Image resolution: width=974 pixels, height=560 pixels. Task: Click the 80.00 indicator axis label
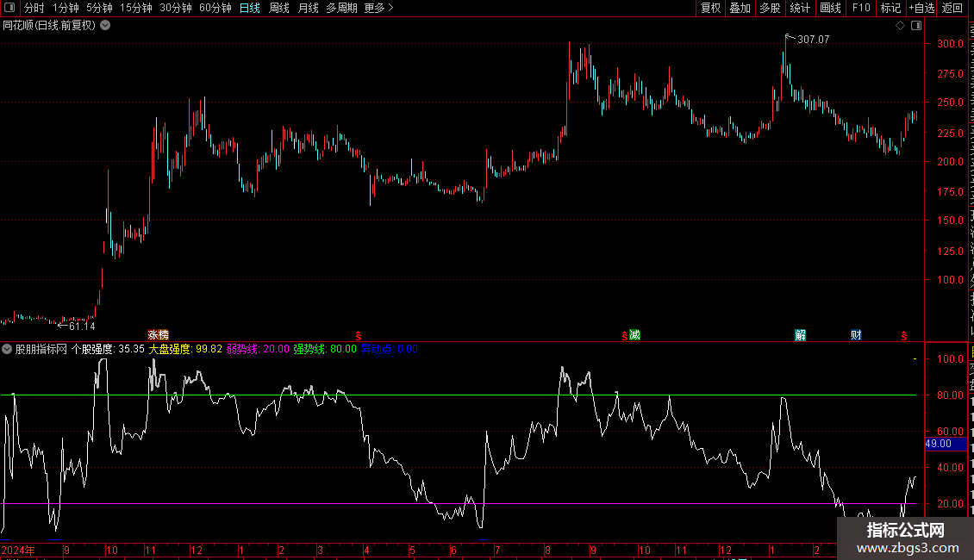coord(951,395)
